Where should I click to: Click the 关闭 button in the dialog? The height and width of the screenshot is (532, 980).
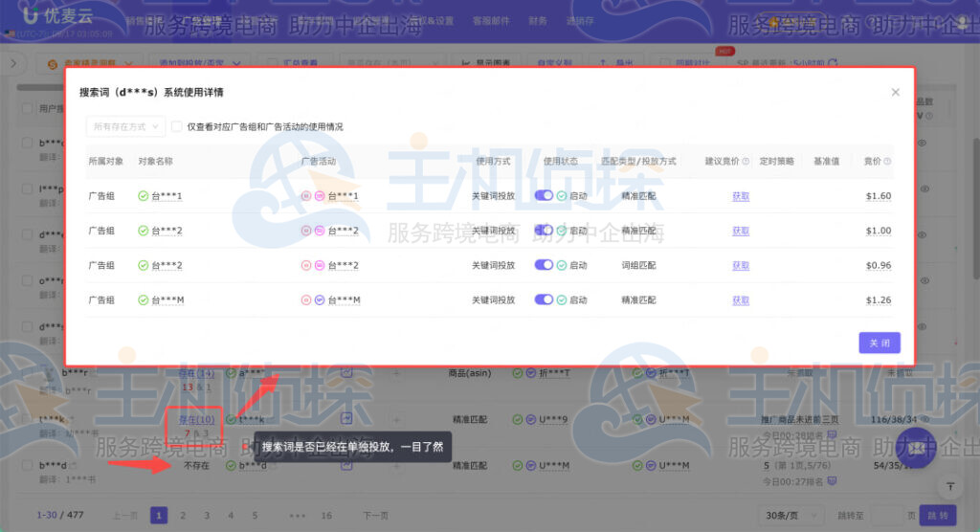(x=880, y=343)
